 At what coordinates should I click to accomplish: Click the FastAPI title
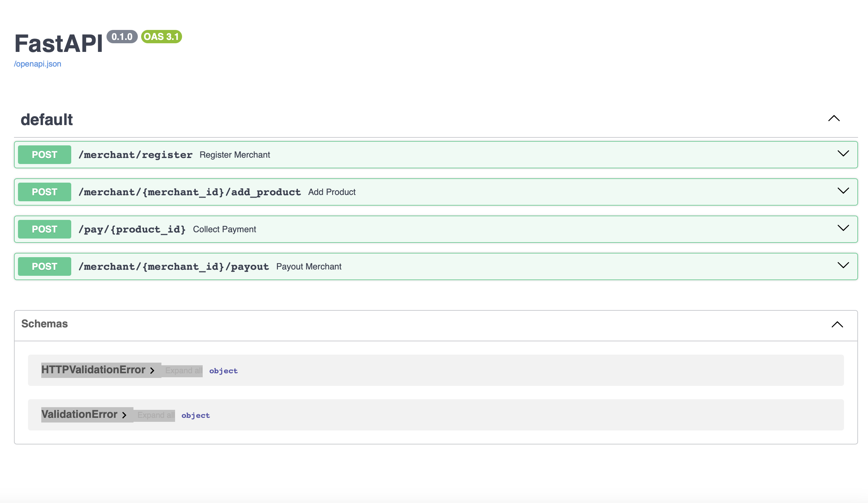tap(59, 44)
